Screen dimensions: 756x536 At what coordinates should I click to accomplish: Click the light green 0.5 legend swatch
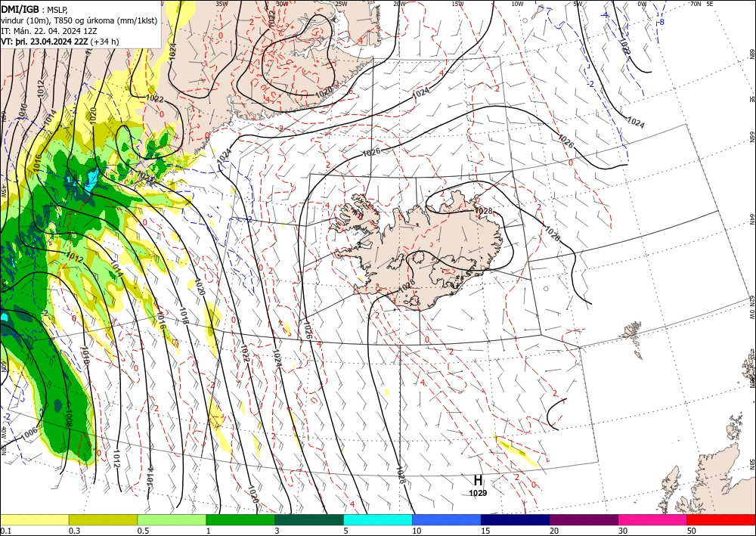pyautogui.click(x=172, y=519)
